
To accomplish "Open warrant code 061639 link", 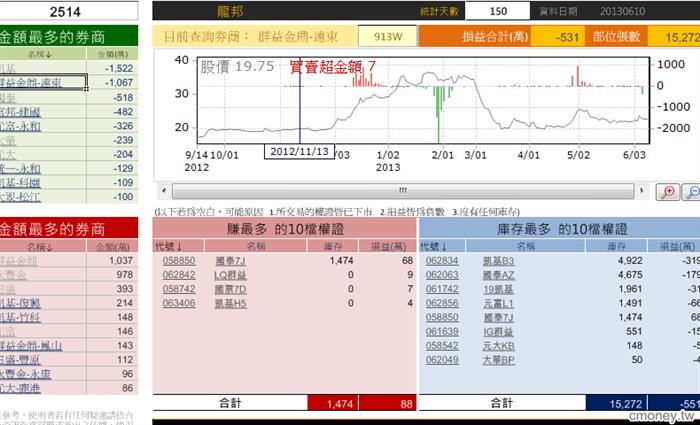I will click(x=442, y=332).
